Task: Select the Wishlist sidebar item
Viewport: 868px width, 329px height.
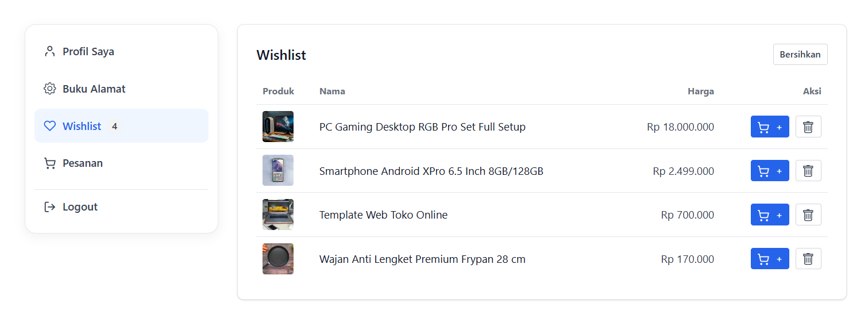Action: coord(121,126)
